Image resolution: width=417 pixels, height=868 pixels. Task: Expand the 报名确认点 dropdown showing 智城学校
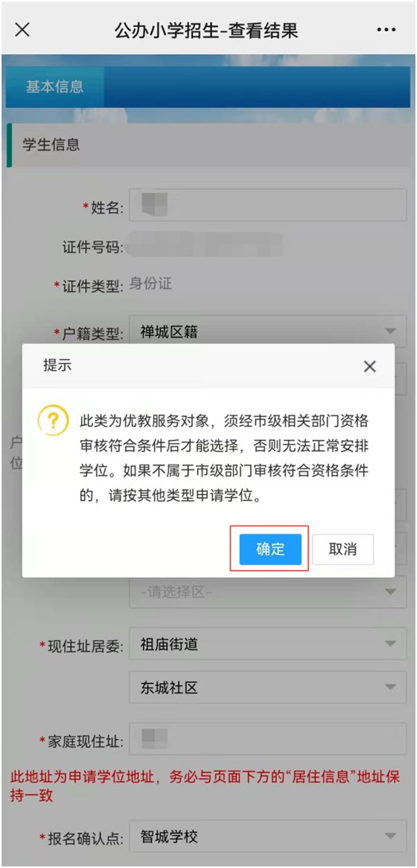(268, 836)
